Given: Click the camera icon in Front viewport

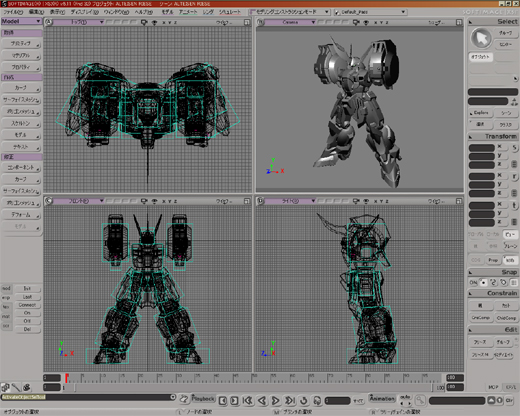Looking at the screenshot, I should coord(144,201).
